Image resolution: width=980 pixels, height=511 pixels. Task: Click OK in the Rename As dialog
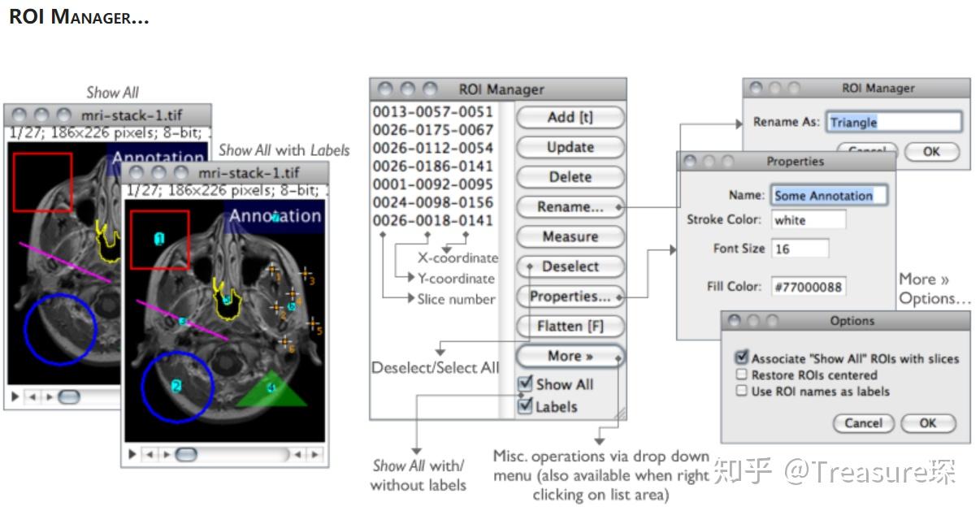click(931, 152)
